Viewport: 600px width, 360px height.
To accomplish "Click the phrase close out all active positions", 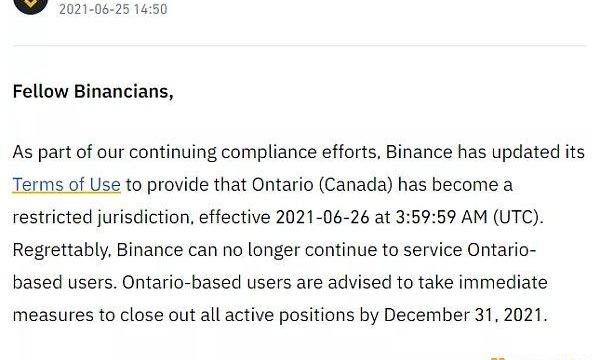I will (237, 315).
